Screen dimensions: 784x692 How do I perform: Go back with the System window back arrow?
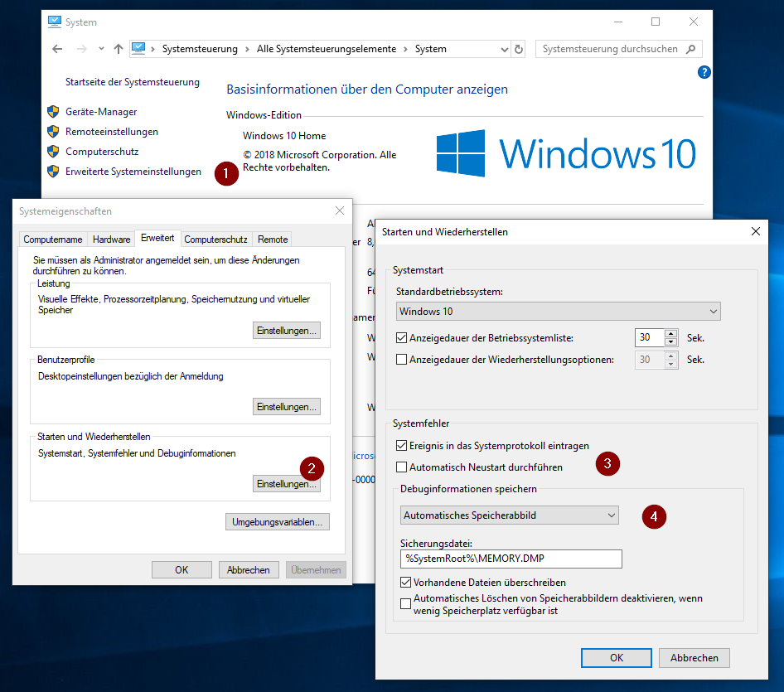pyautogui.click(x=57, y=49)
